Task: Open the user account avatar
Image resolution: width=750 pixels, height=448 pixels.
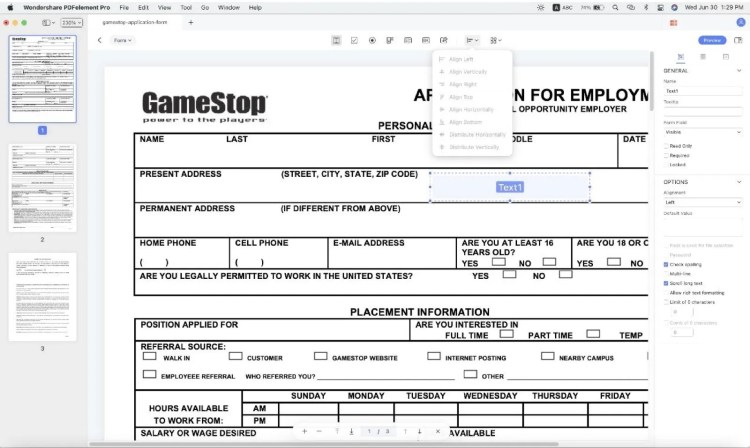Action: [x=741, y=22]
